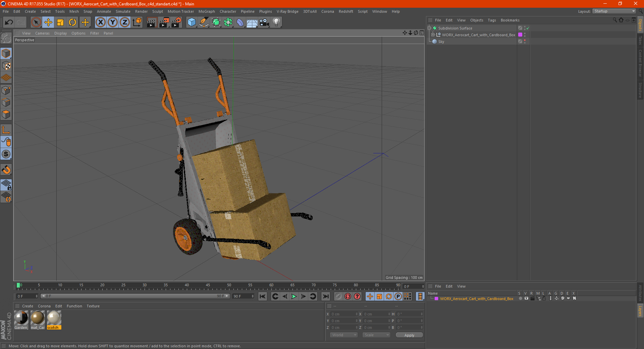The image size is (644, 349).
Task: Click the Coordinate System icon
Action: (137, 22)
